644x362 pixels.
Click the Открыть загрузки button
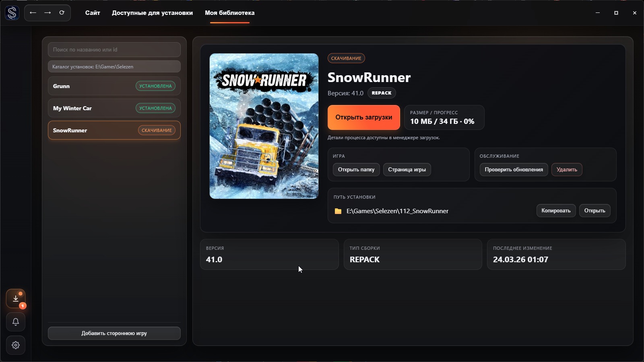[364, 117]
